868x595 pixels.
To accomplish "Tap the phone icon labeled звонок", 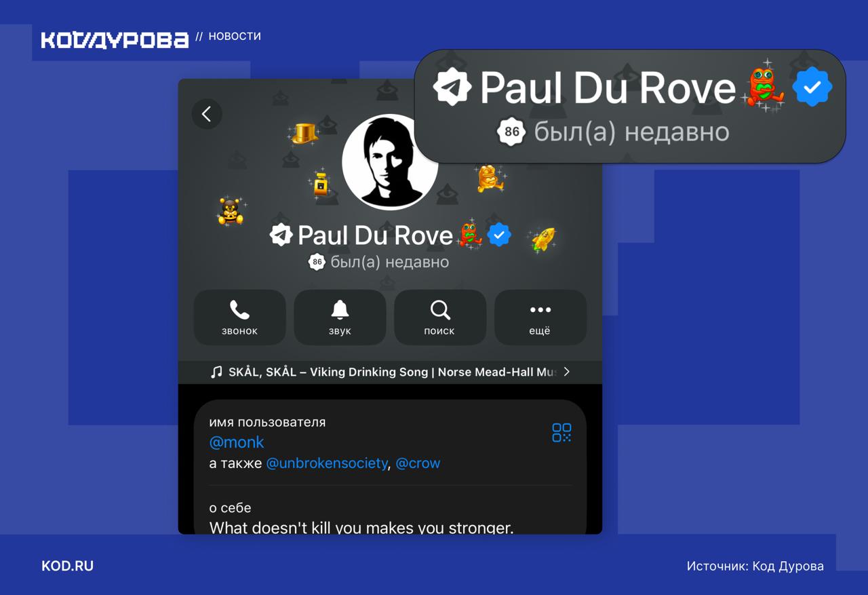I will coord(239,318).
